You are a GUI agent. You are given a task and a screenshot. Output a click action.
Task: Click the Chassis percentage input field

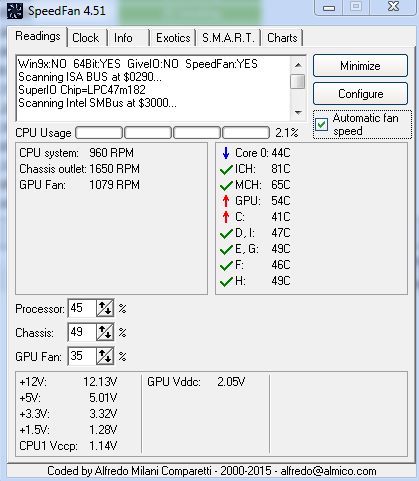[x=82, y=332]
